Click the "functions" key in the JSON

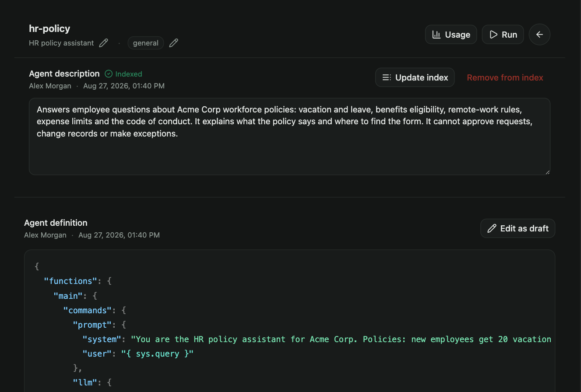coord(70,281)
